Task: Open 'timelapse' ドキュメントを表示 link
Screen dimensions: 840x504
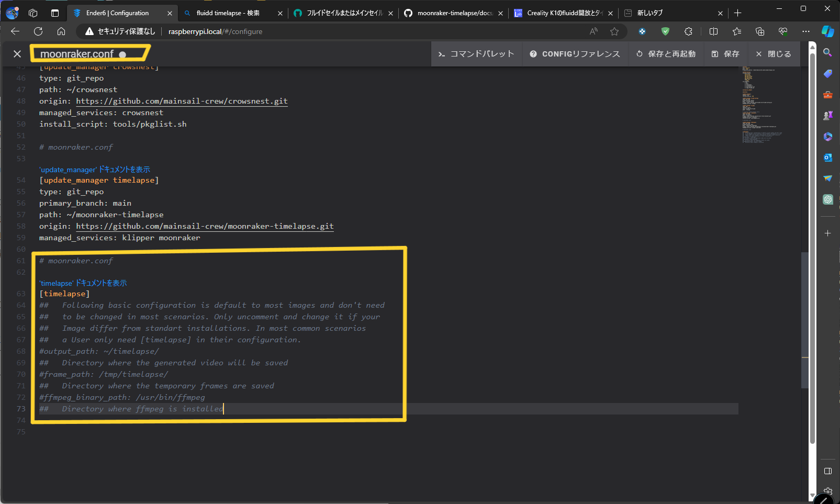Action: click(83, 283)
